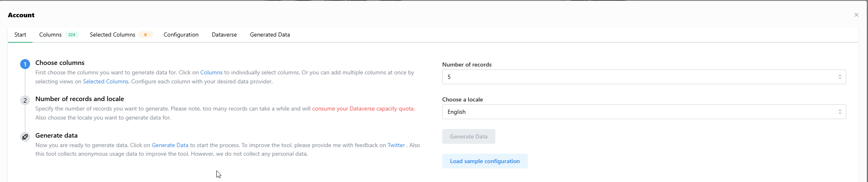Open the Choose a locale dropdown
Screen dimensions: 868x182
click(x=644, y=112)
